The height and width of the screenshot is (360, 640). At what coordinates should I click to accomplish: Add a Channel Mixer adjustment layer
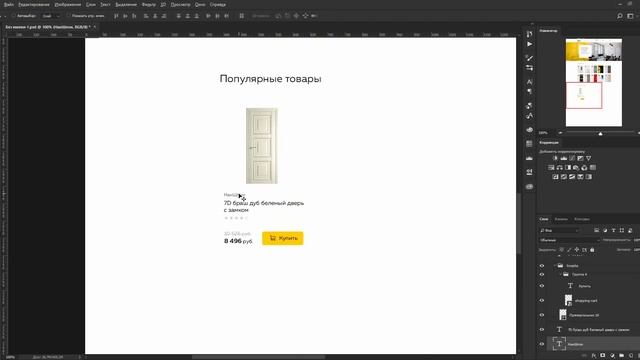(584, 168)
